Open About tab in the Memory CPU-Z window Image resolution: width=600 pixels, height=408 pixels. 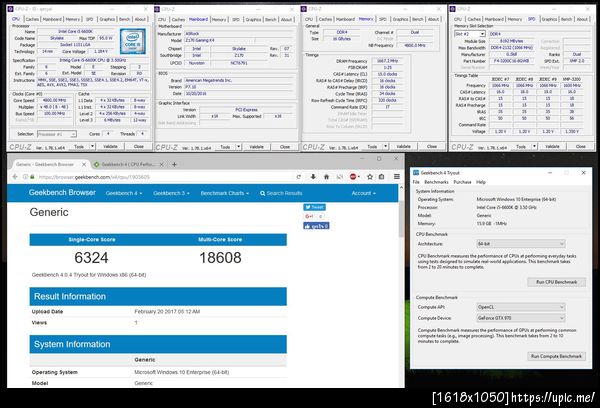433,19
